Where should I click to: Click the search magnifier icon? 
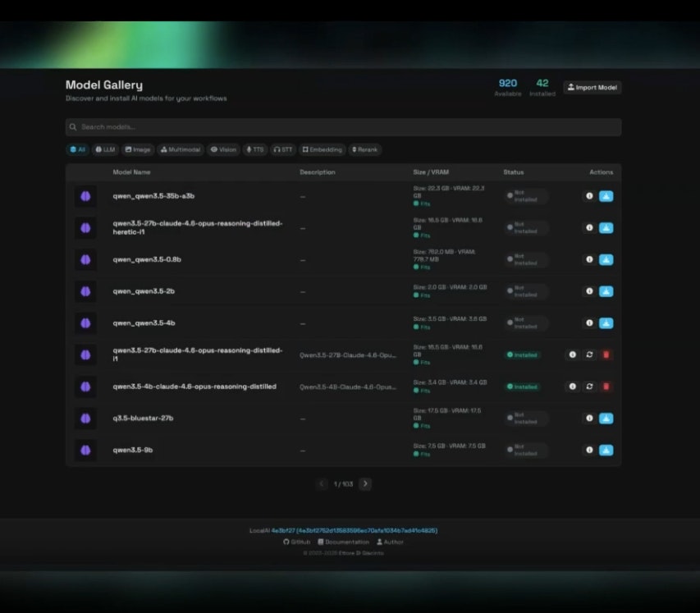point(73,127)
